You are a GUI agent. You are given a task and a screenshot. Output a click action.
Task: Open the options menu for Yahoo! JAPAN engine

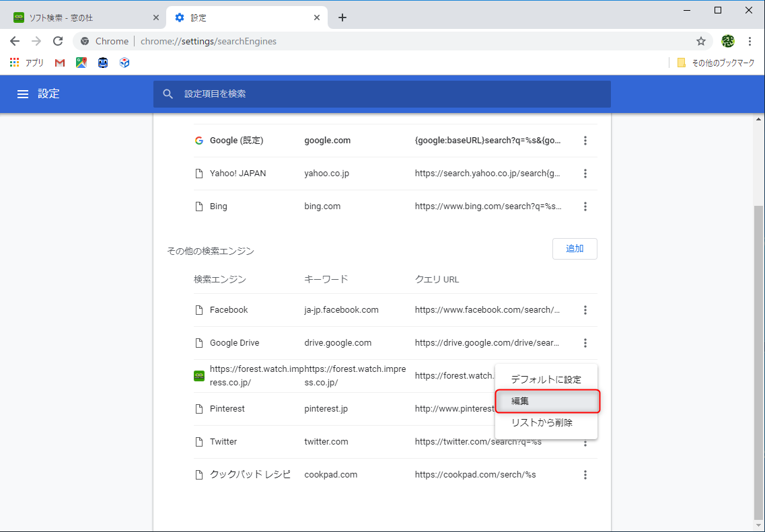(585, 173)
